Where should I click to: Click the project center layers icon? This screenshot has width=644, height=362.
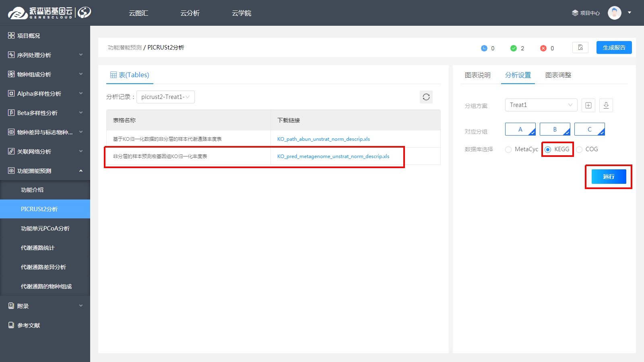[575, 13]
